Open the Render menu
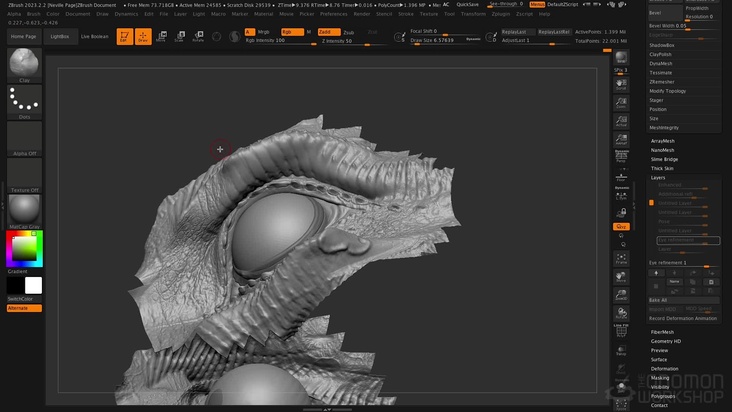Viewport: 732px width, 412px height. click(361, 14)
